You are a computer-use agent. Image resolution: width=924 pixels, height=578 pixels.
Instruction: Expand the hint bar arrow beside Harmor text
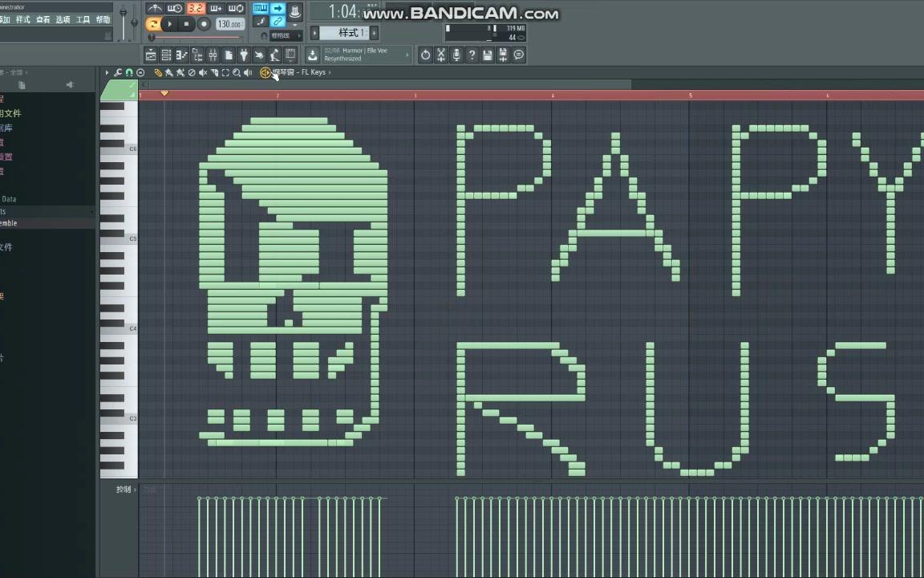click(x=407, y=55)
